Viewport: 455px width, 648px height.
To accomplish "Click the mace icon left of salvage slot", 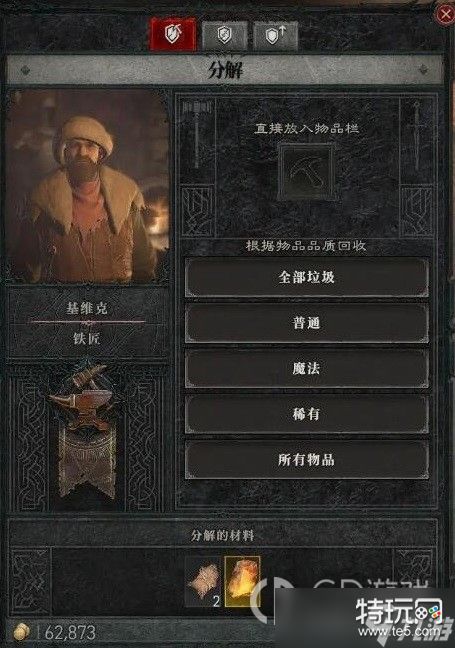I will click(x=198, y=134).
